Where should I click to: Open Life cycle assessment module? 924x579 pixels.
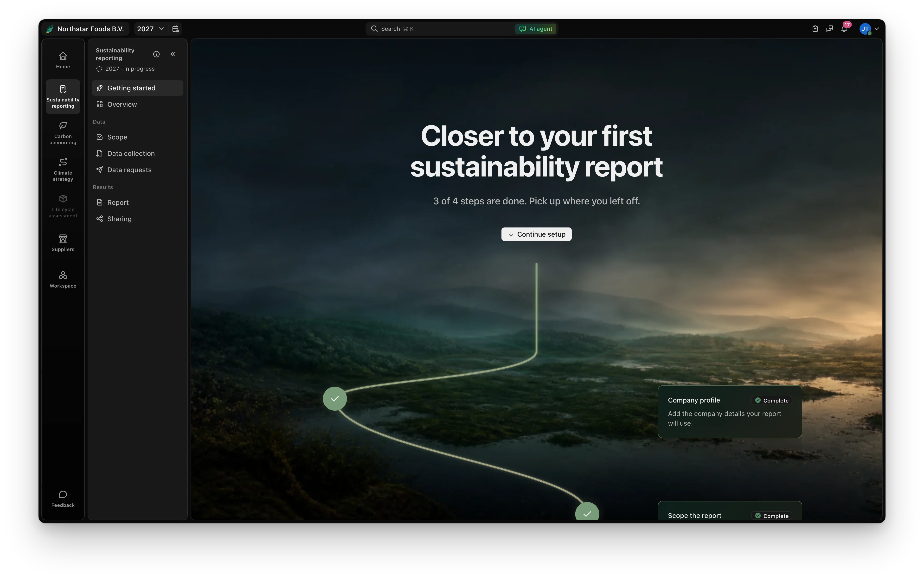coord(63,206)
